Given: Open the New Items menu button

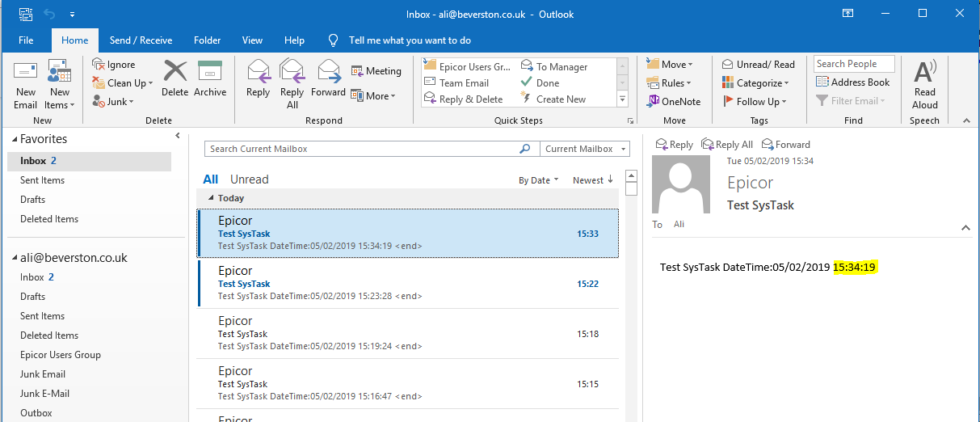Looking at the screenshot, I should coord(59,85).
